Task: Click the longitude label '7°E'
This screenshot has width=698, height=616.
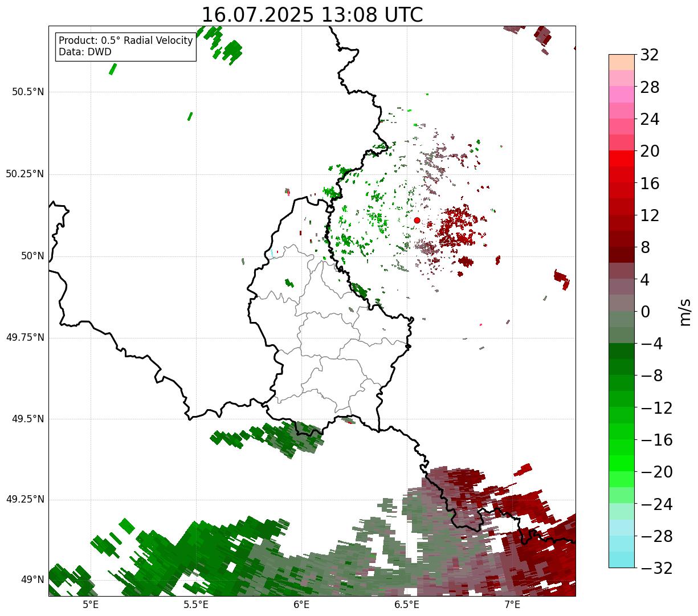Action: pyautogui.click(x=512, y=605)
